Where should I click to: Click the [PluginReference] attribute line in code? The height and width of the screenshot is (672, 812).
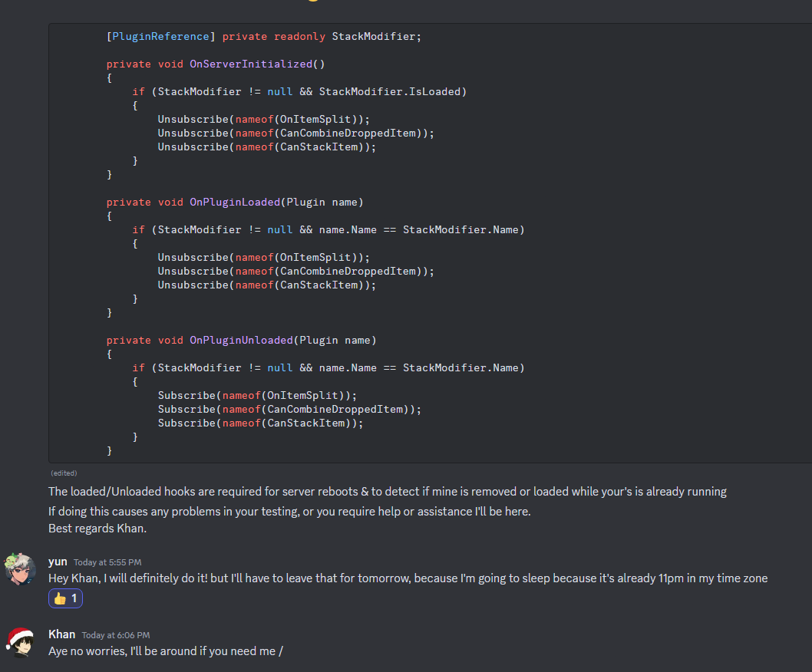264,36
